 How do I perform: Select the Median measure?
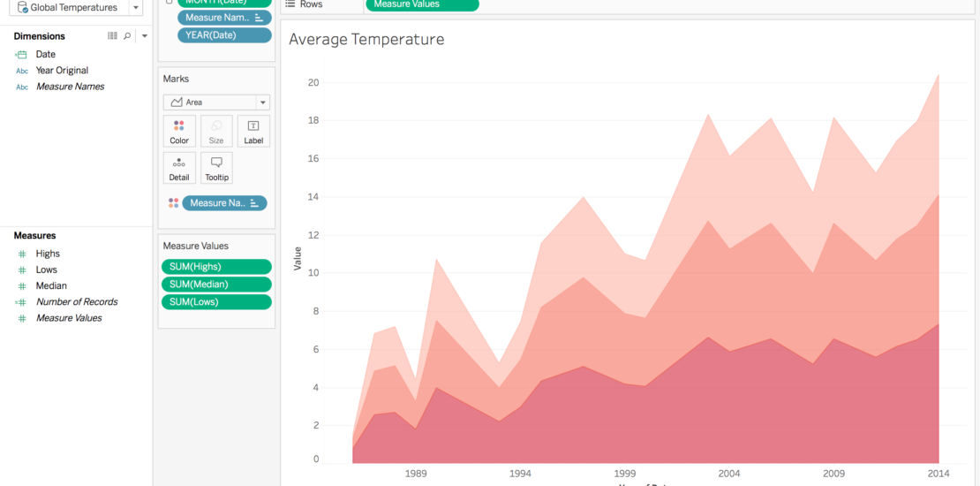[x=51, y=285]
